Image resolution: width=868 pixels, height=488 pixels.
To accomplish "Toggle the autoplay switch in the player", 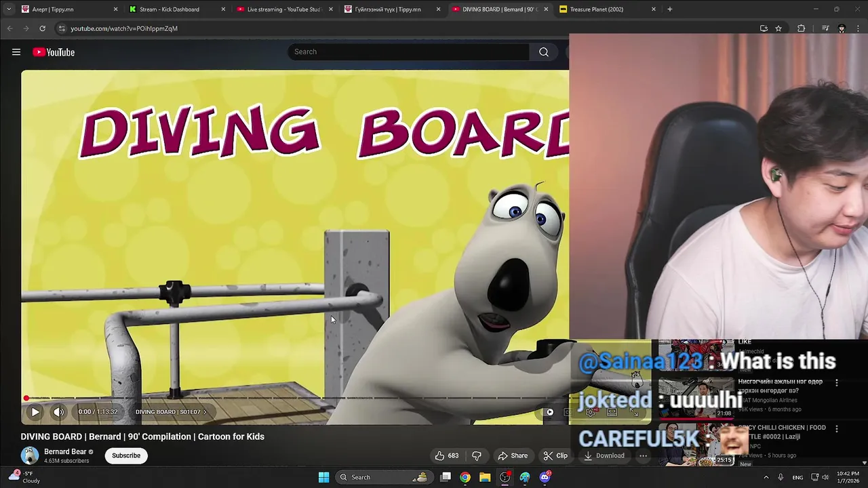I will 549,411.
